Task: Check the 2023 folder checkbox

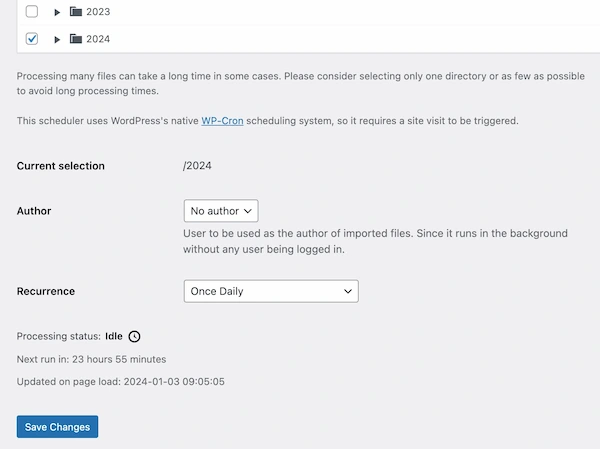Action: click(x=32, y=11)
